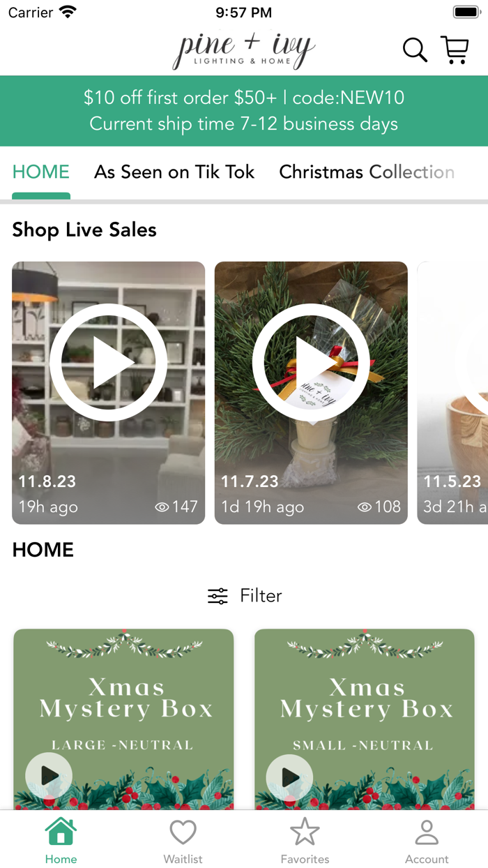The height and width of the screenshot is (868, 488).
Task: Click the Filter sliders icon
Action: pos(218,596)
